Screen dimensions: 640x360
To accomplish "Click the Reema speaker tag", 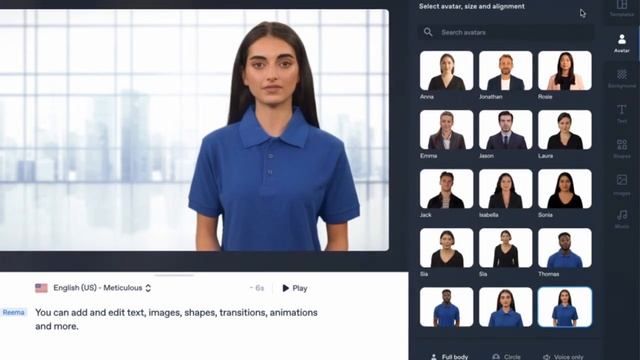I will point(13,312).
